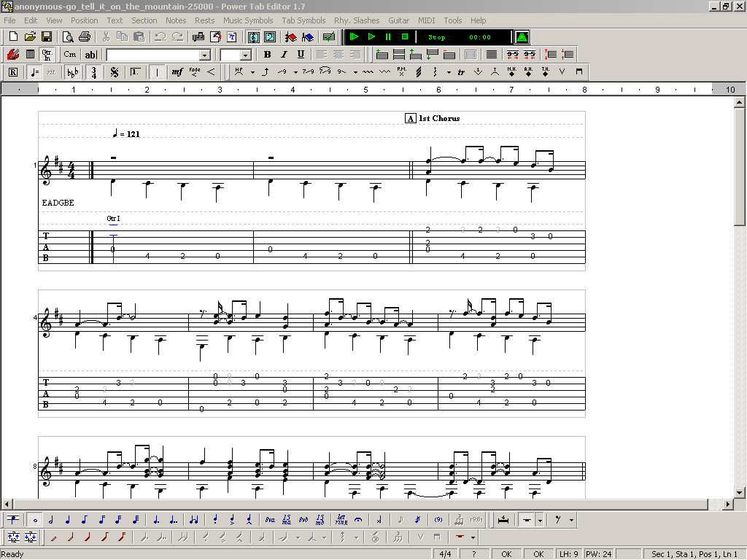Open the rest type dropdown arrow in bottom toolbar

click(540, 520)
